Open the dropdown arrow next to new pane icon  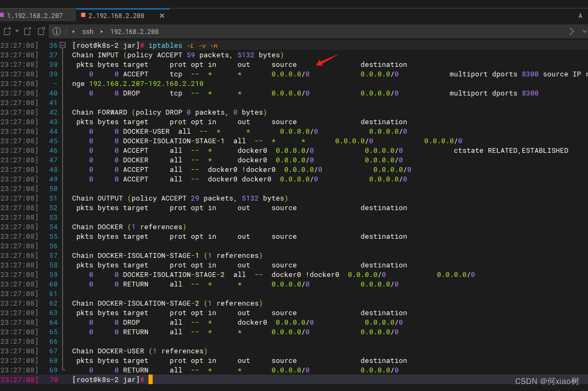tap(17, 31)
